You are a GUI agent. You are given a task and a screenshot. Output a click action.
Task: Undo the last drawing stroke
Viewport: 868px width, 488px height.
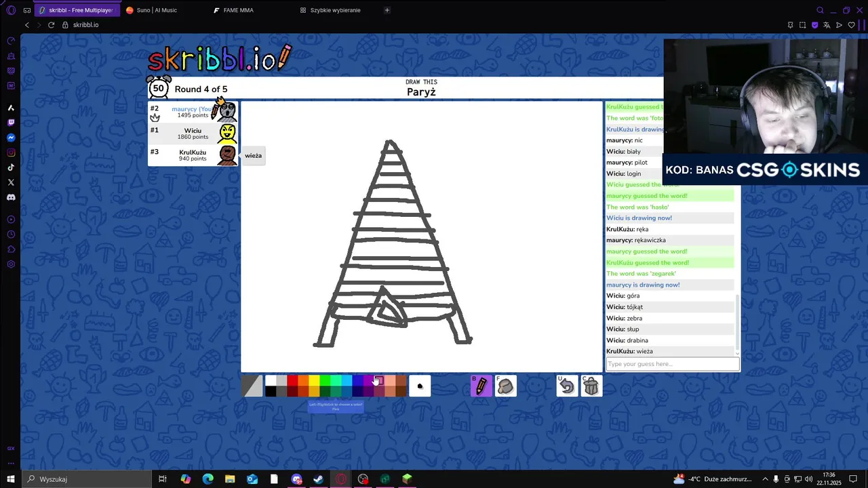567,386
